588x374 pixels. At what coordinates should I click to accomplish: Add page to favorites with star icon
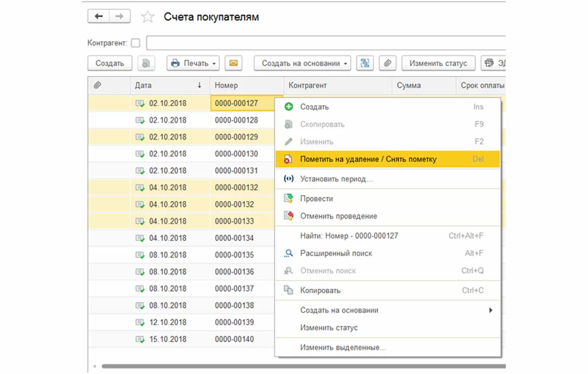click(147, 17)
